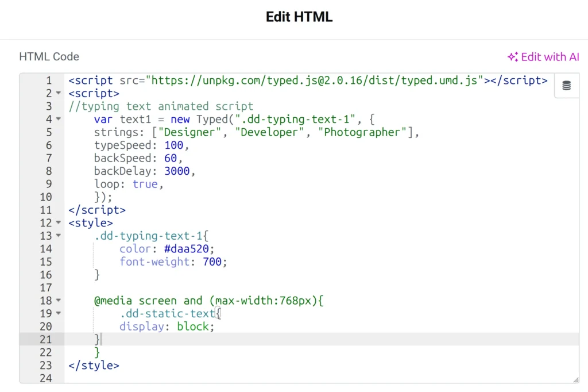Click the "Designer" string in line 5
Screen dimensions: 588x392
click(189, 132)
